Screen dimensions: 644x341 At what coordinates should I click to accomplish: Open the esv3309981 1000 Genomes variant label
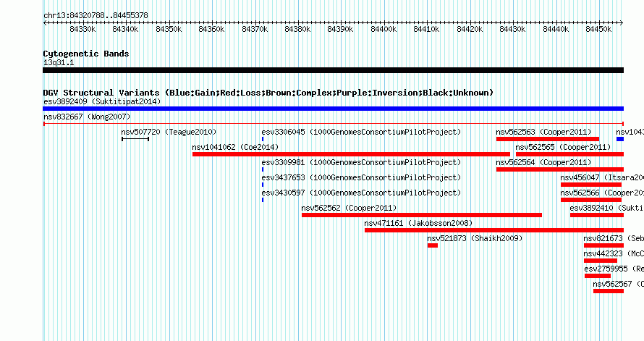coord(361,162)
